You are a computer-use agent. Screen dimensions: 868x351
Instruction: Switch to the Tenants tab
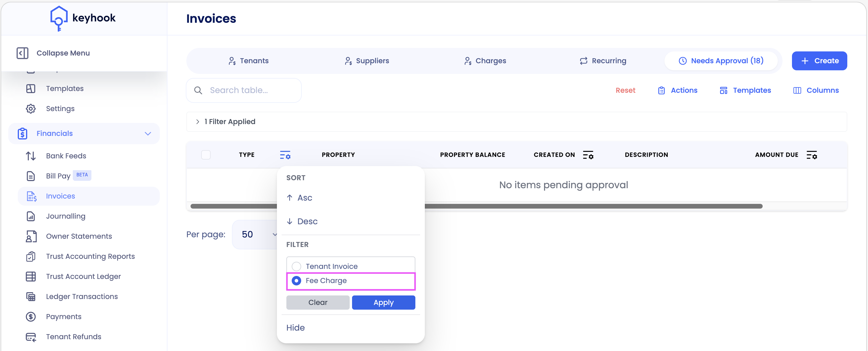click(x=248, y=61)
